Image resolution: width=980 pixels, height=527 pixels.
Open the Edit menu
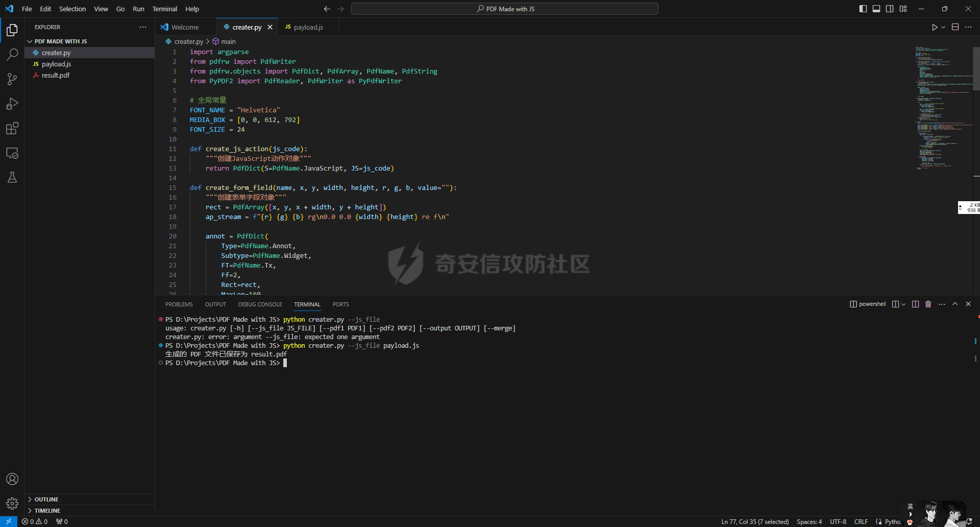click(x=45, y=9)
